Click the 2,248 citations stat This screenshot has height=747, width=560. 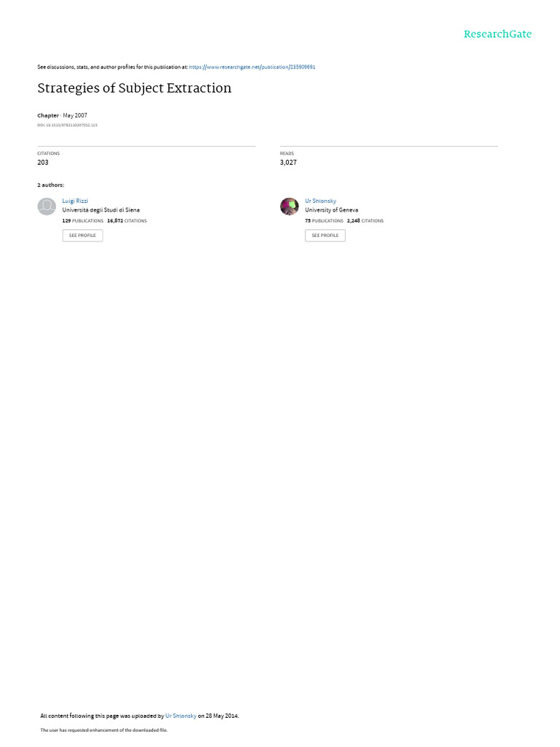tap(365, 221)
